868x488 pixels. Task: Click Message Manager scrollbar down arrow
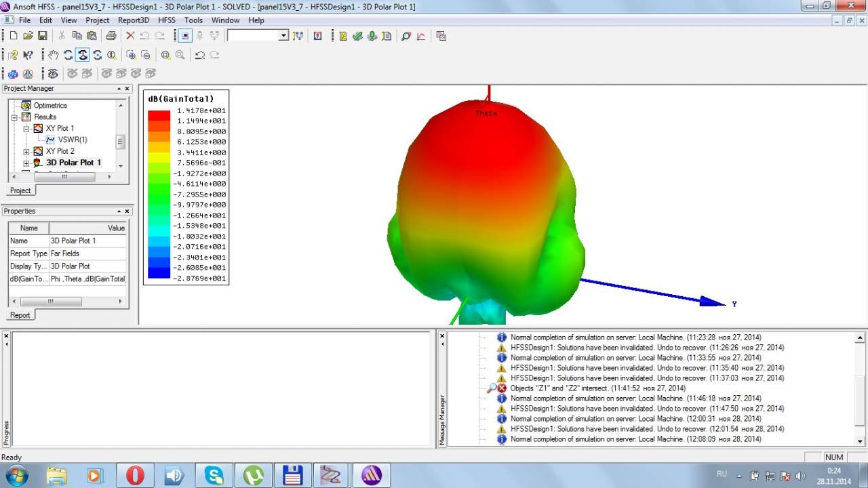[861, 441]
